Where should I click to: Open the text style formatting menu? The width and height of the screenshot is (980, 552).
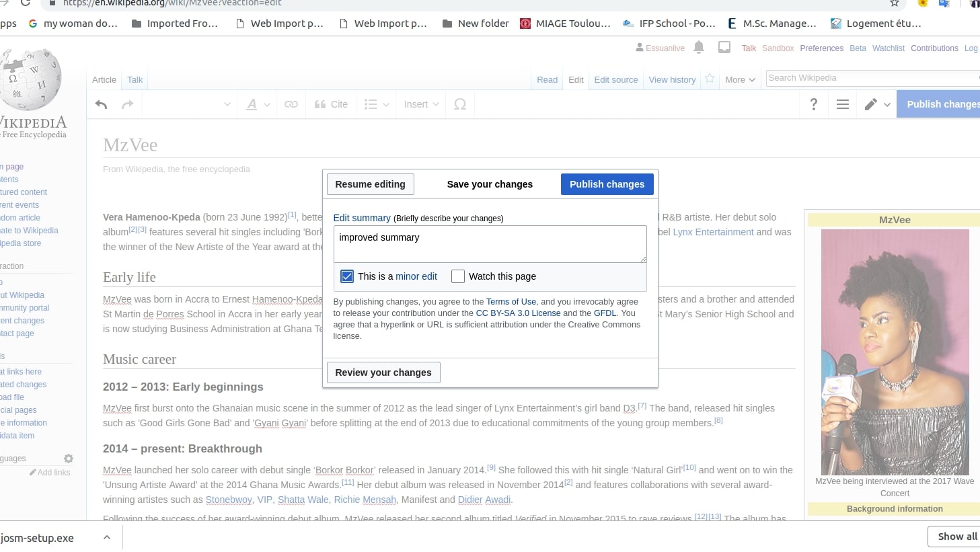258,104
